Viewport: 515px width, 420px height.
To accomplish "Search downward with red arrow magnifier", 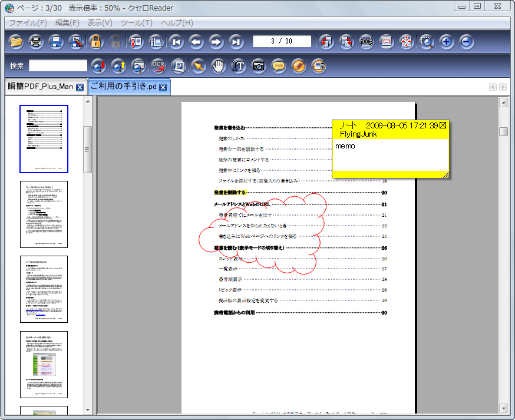I will [98, 66].
